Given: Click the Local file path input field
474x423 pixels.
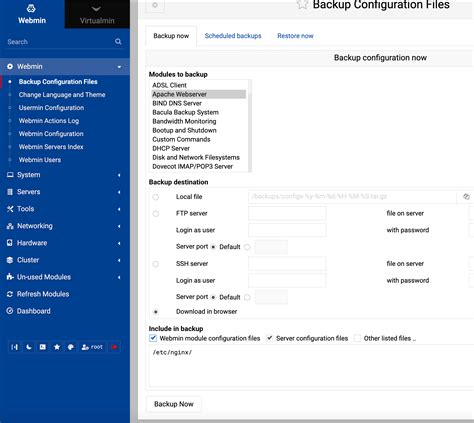Looking at the screenshot, I should point(352,197).
